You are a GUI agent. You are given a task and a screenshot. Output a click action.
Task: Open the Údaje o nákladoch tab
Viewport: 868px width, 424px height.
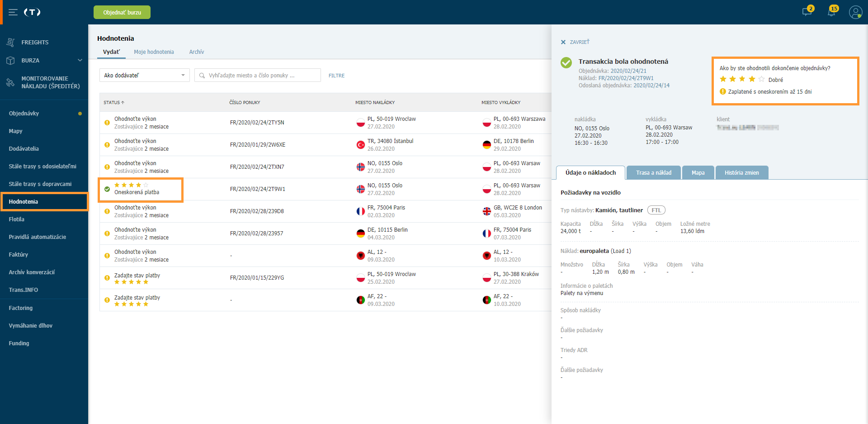point(590,173)
